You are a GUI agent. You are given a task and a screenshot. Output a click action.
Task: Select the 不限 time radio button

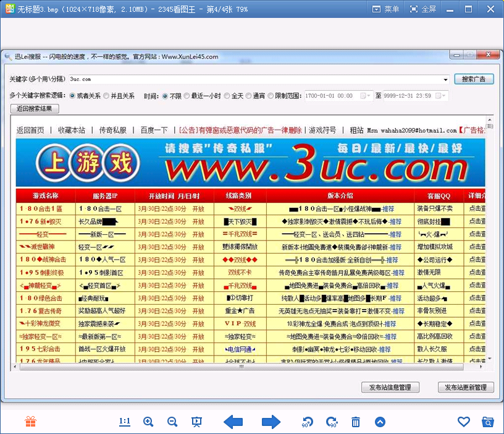165,96
